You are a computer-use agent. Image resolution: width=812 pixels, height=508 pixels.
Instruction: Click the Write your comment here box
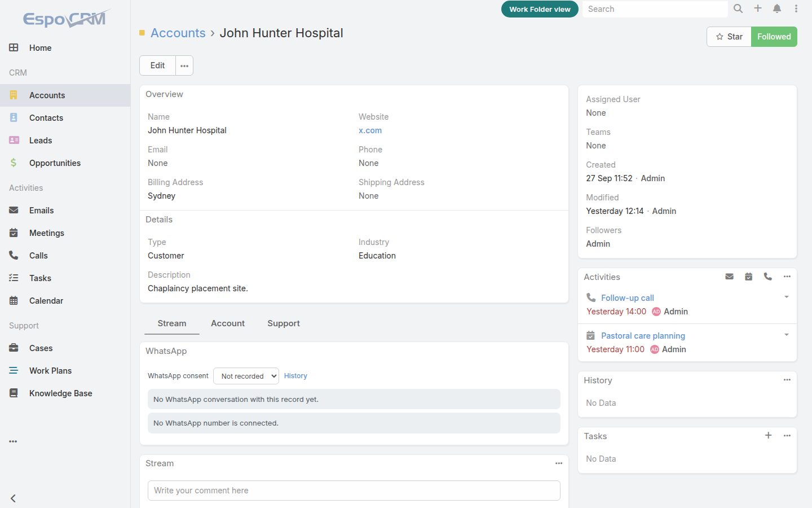(x=354, y=491)
